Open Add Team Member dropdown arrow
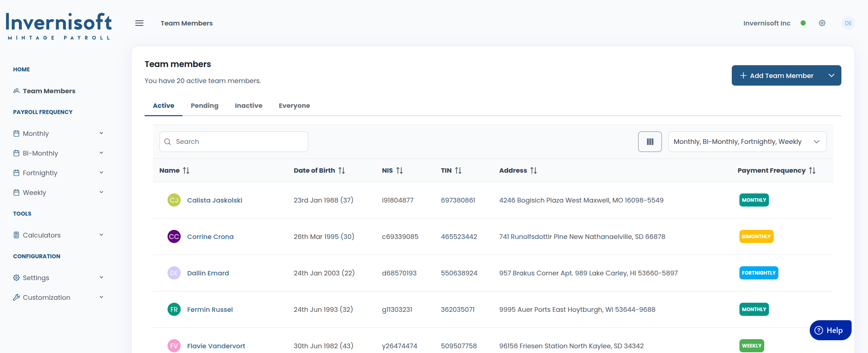Viewport: 868px width, 353px height. 831,75
